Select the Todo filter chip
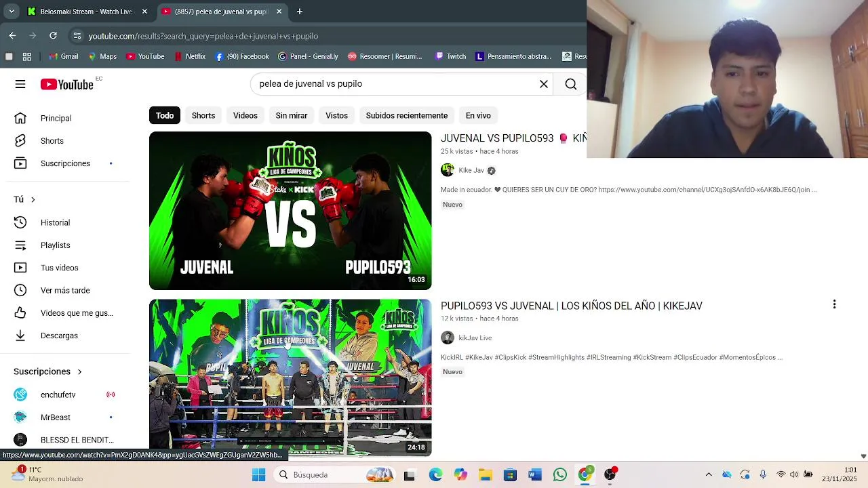The image size is (868, 488). 165,115
